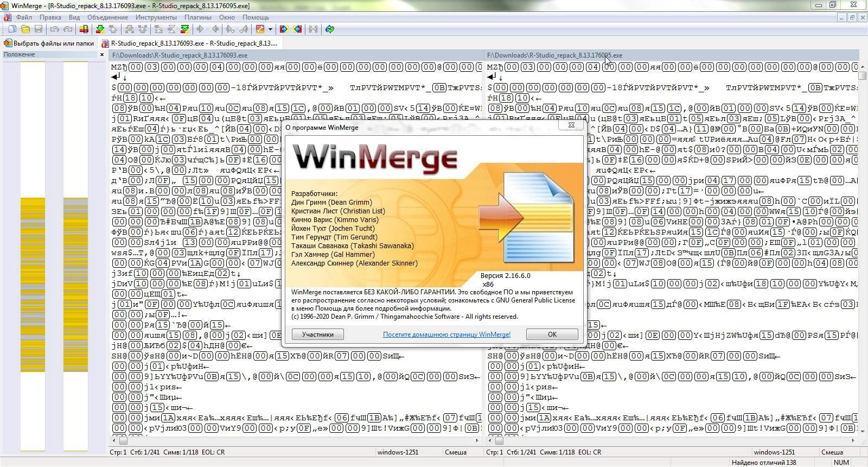
Task: Click the Copy to left arrow icon
Action: [x=215, y=29]
